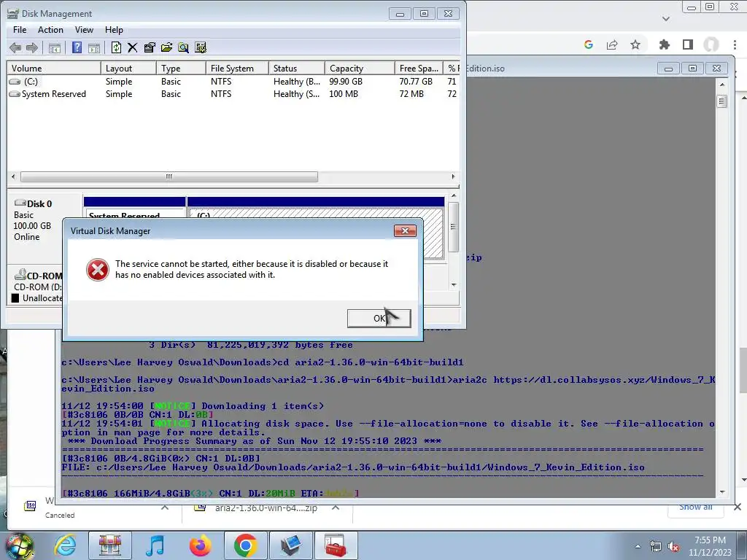Viewport: 747px width, 560px height.
Task: Sort by the Layout column header
Action: coord(128,68)
